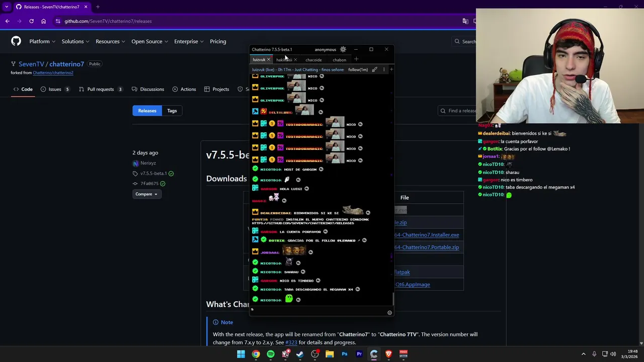Open the Actions tab
644x362 pixels.
coord(184,89)
